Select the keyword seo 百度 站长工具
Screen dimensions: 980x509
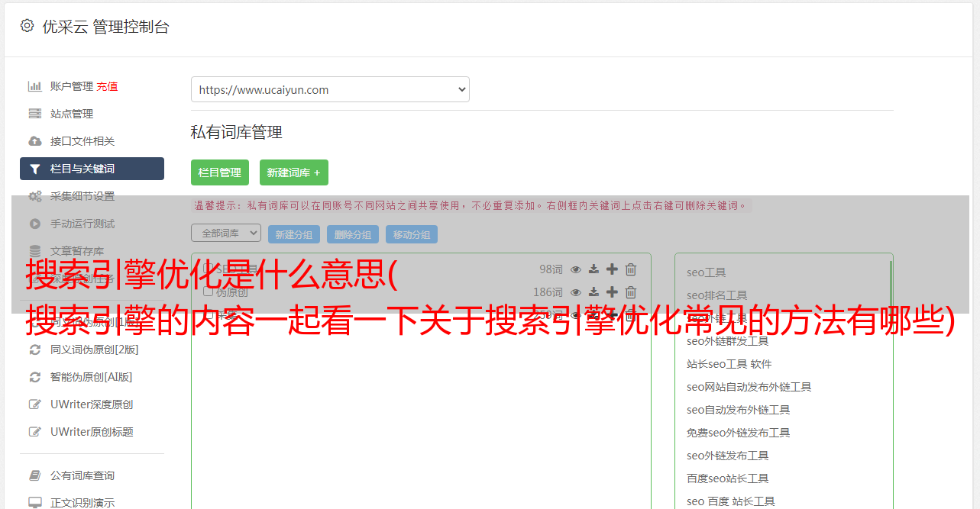731,501
